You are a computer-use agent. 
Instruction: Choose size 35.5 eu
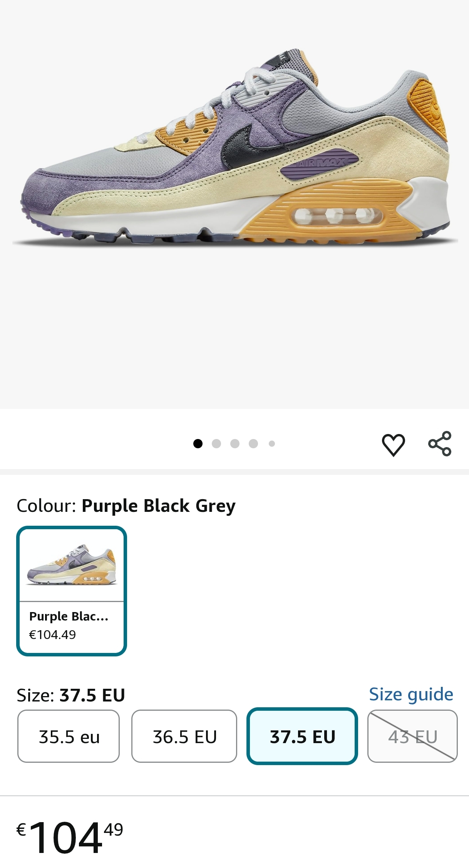coord(69,737)
